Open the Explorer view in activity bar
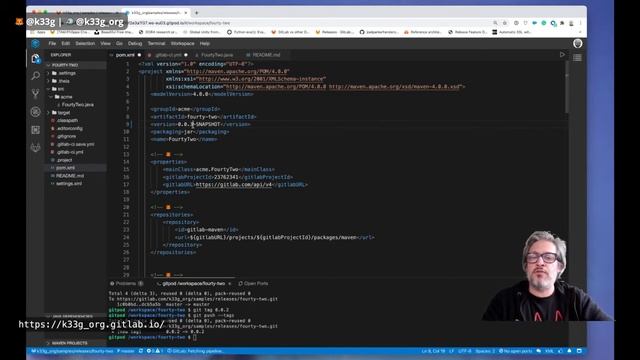The height and width of the screenshot is (360, 640). (x=36, y=59)
